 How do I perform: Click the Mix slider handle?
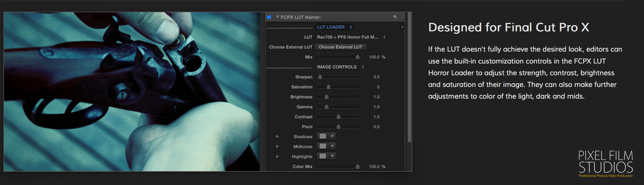click(358, 57)
